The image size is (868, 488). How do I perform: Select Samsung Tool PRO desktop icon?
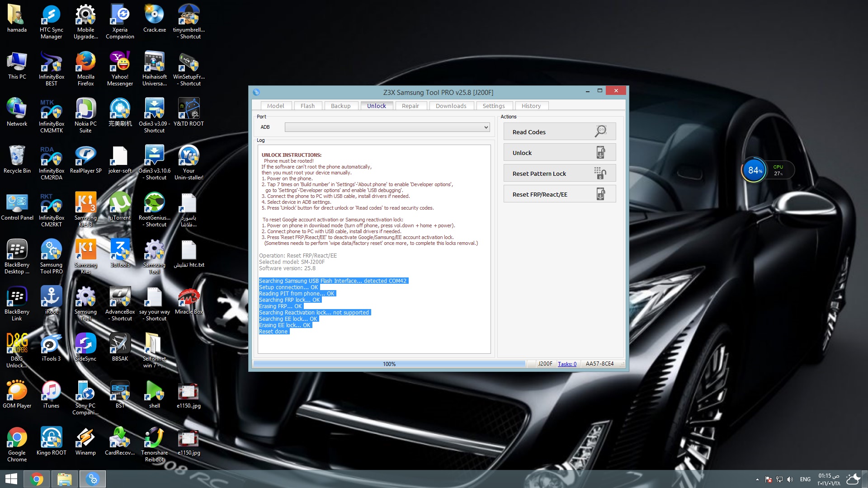coord(51,257)
